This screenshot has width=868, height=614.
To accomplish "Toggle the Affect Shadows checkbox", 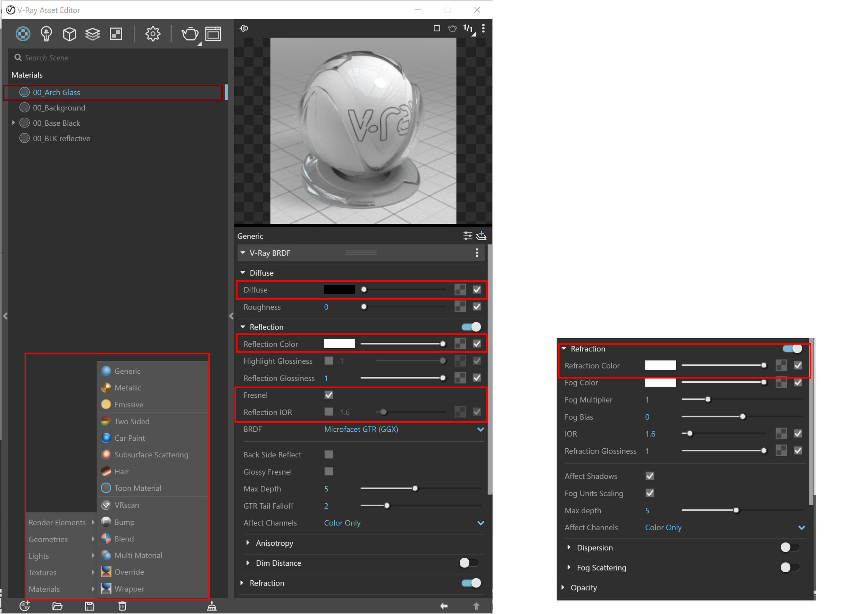I will 650,476.
